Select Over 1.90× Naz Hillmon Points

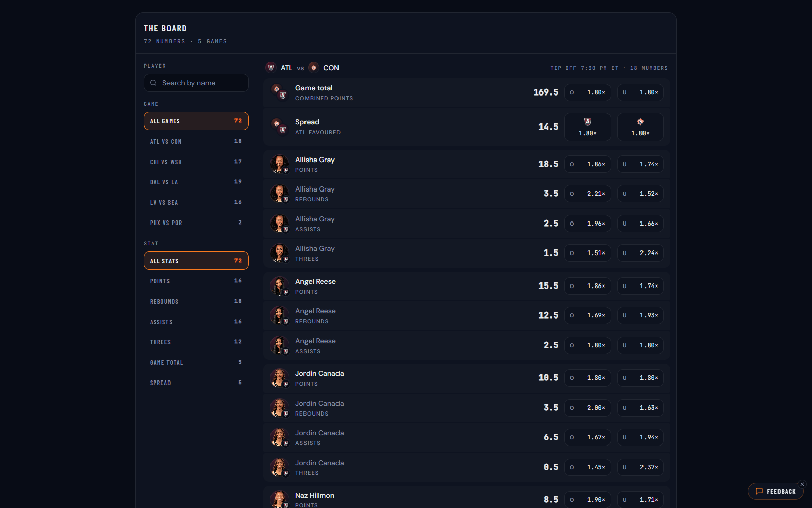click(x=588, y=500)
